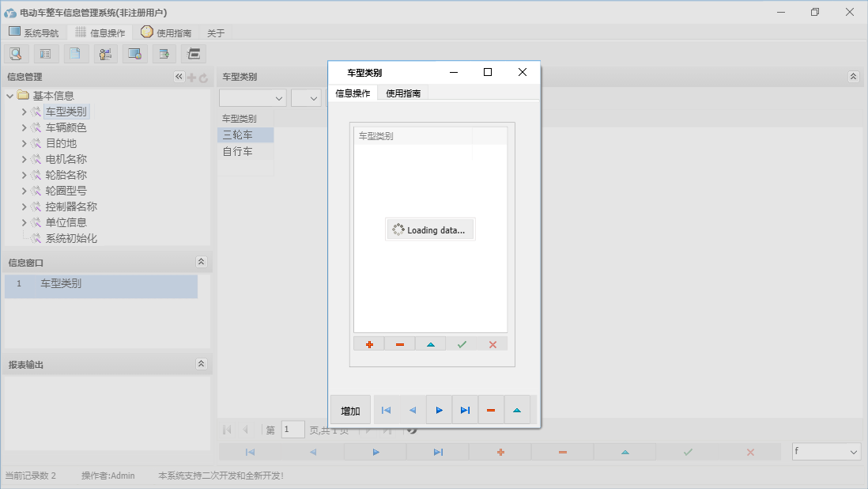This screenshot has height=489, width=868.
Task: Click the add-record icon on the toolbar
Action: click(x=164, y=53)
